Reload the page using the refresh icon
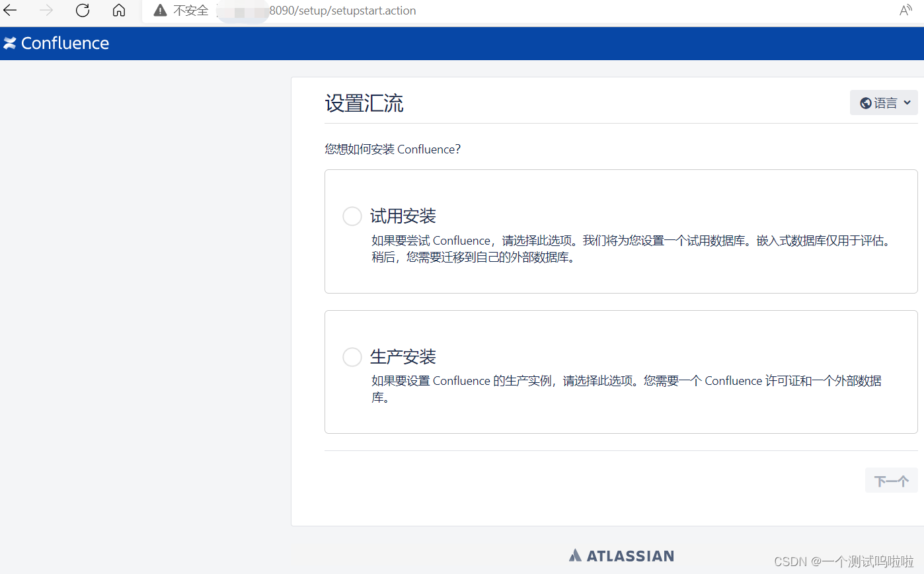The image size is (924, 574). 82,10
